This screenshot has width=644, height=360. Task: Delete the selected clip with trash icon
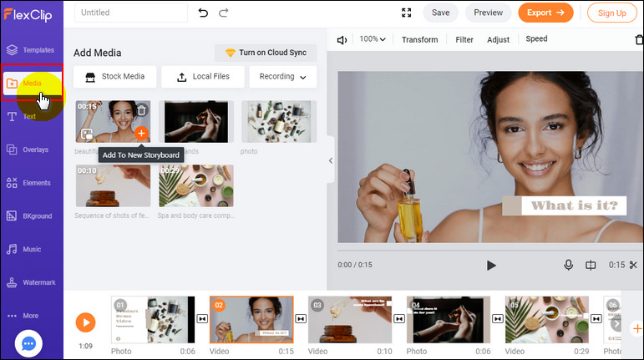639,40
